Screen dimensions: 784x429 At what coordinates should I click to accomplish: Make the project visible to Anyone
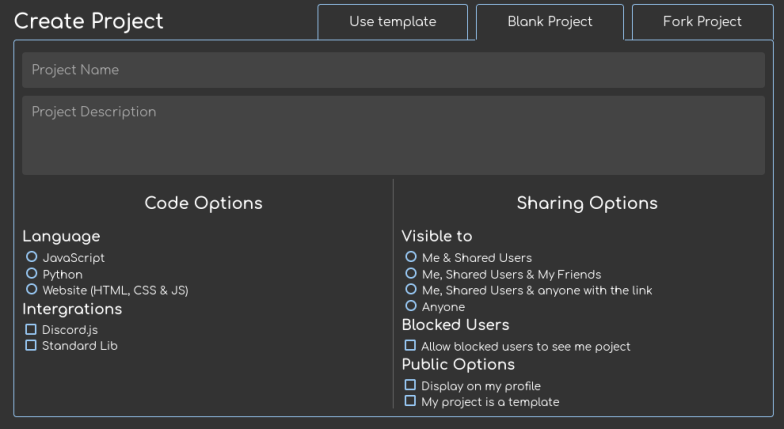point(411,306)
